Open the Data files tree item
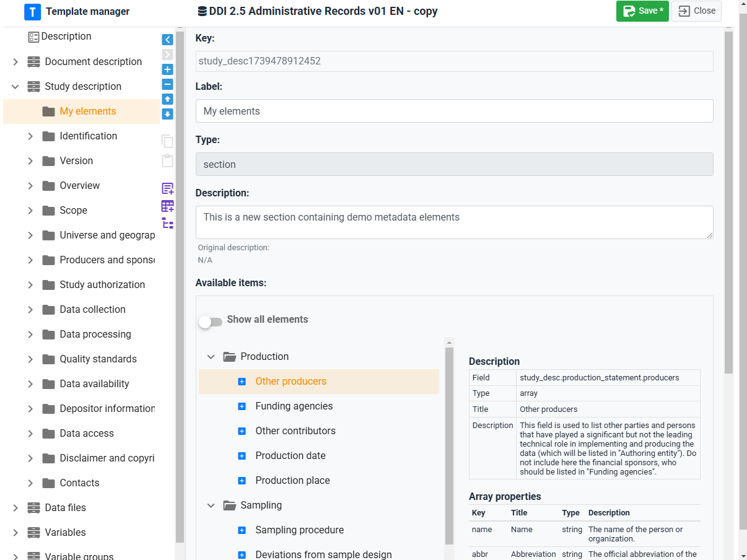This screenshot has height=560, width=747. point(65,508)
